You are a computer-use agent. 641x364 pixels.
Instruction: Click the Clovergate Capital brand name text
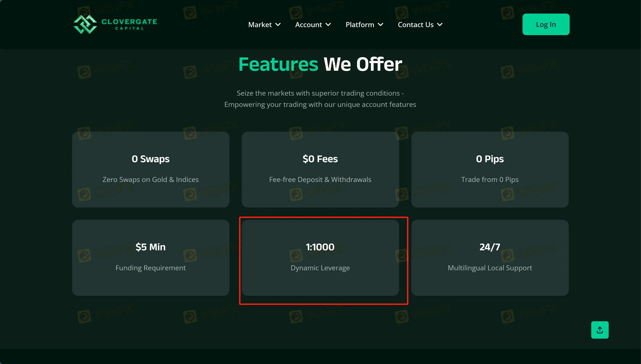click(x=129, y=24)
